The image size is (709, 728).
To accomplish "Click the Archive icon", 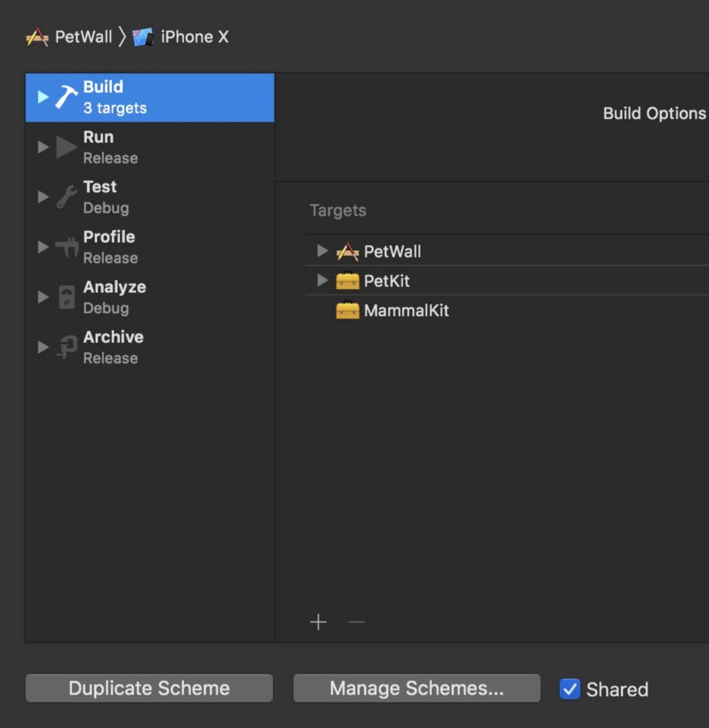I will click(x=67, y=347).
